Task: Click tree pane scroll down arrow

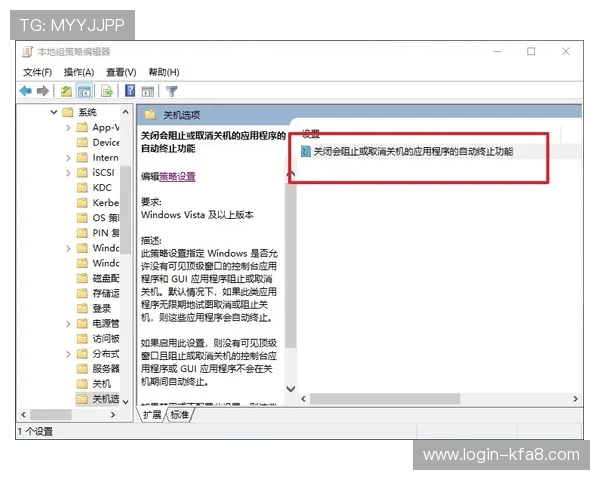Action: pos(126,402)
